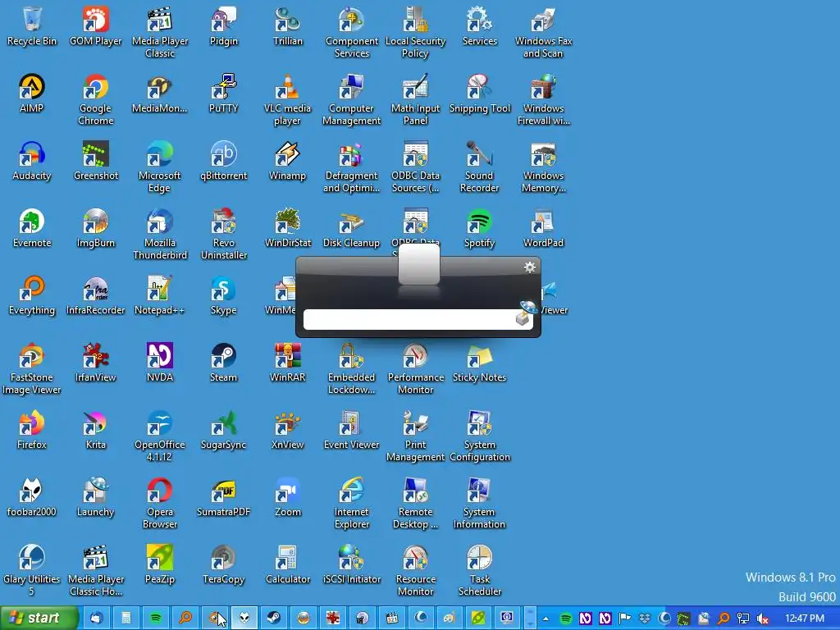The height and width of the screenshot is (630, 840).
Task: Select the Notepad++ desktop shortcut
Action: tap(160, 295)
